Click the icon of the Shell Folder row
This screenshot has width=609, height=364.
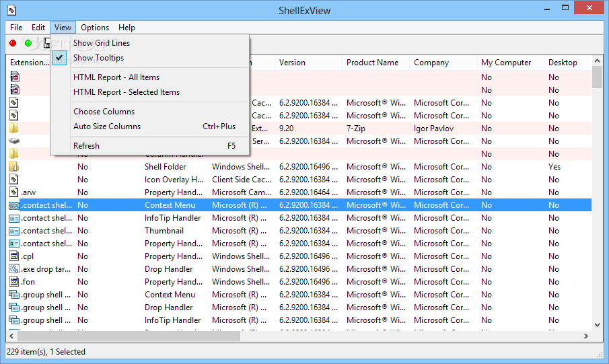click(14, 167)
